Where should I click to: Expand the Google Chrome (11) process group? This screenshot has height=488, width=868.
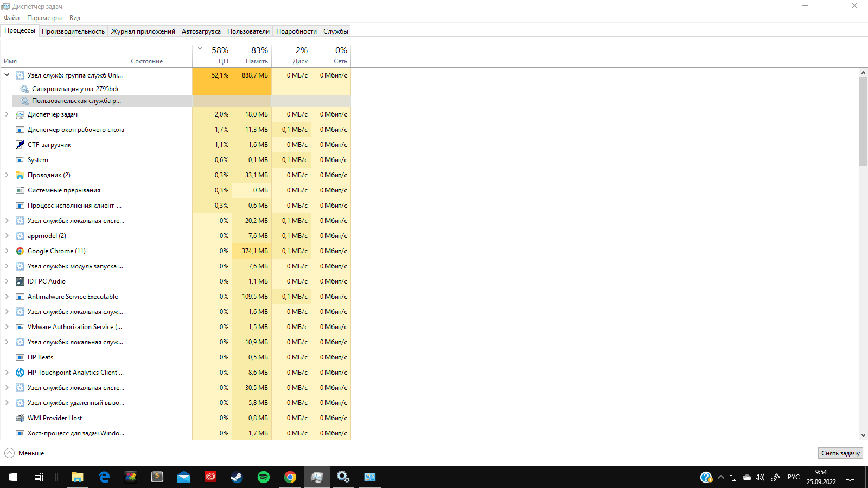pos(7,251)
